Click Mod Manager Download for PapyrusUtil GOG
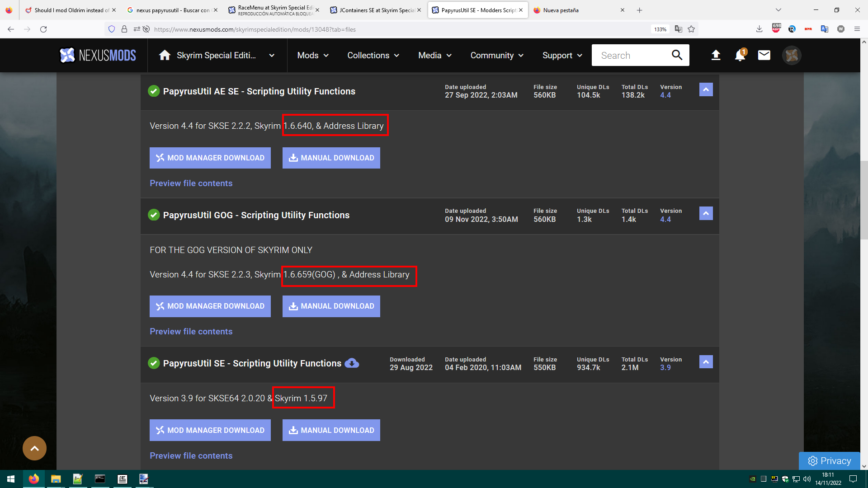This screenshot has height=488, width=868. pyautogui.click(x=210, y=306)
